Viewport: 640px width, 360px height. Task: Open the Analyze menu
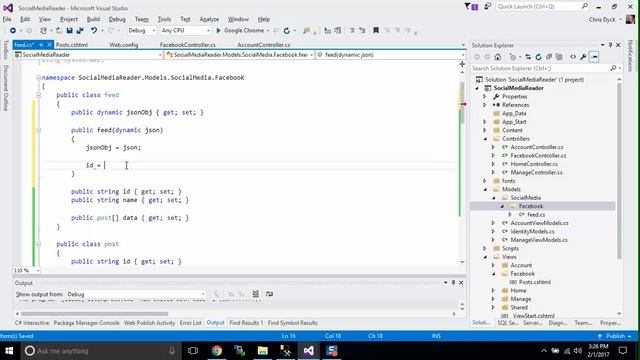click(209, 19)
